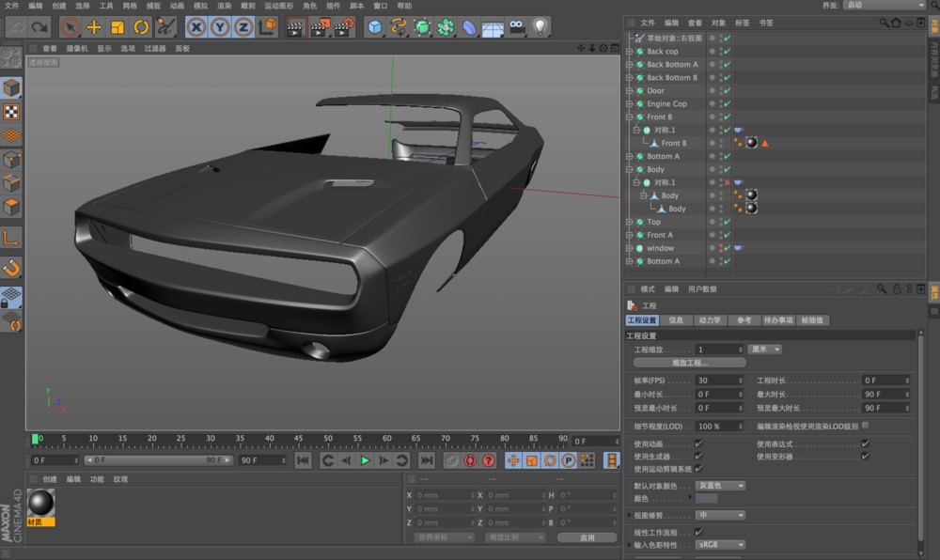Screen dimensions: 940x560
Task: Click the Light bulb icon
Action: (x=540, y=27)
